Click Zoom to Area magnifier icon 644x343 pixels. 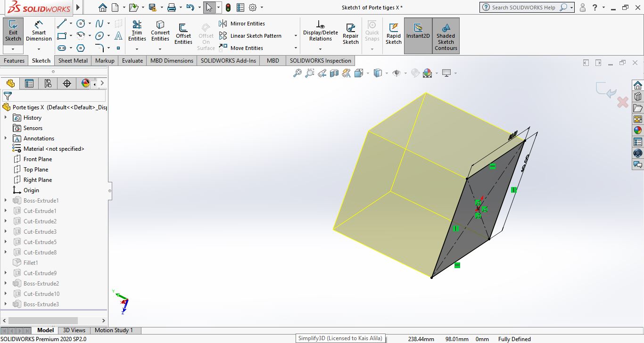pos(310,73)
